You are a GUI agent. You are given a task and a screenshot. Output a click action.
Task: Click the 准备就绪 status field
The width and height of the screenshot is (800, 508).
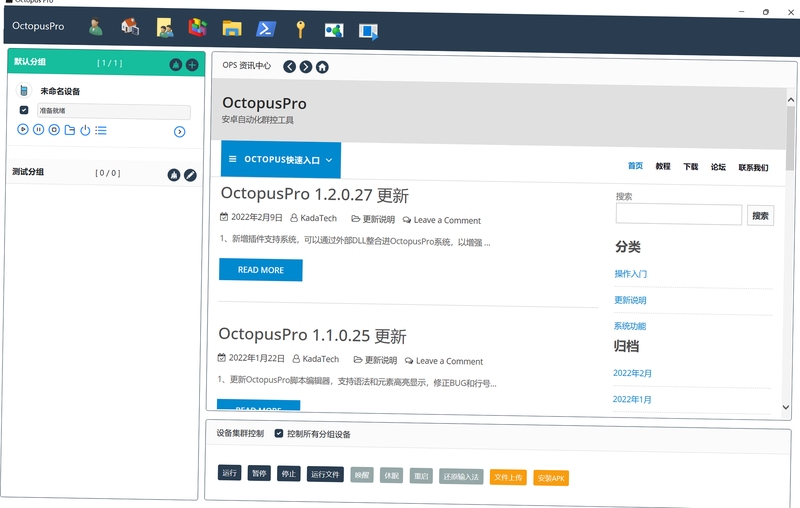(x=114, y=111)
